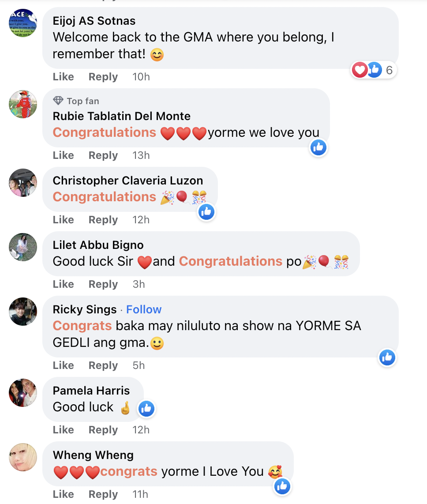Like Pamela Harris' comment
427x504 pixels.
point(63,430)
